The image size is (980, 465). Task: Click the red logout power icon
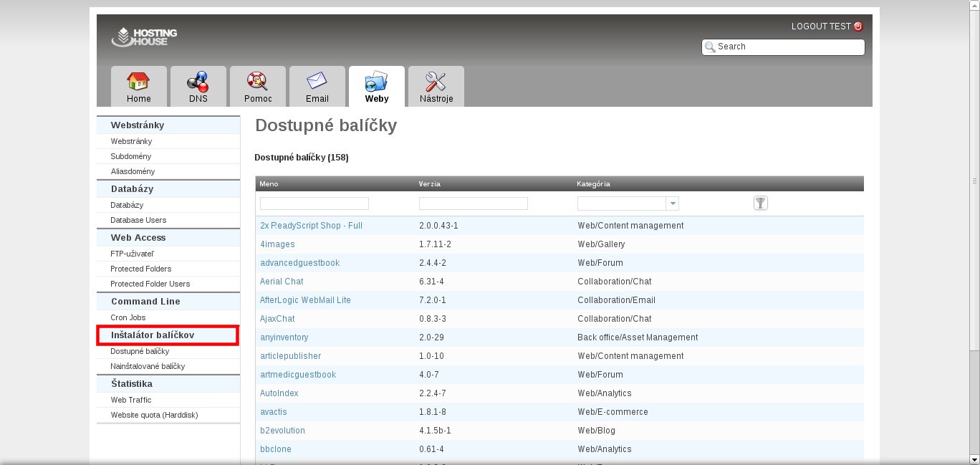(x=858, y=27)
